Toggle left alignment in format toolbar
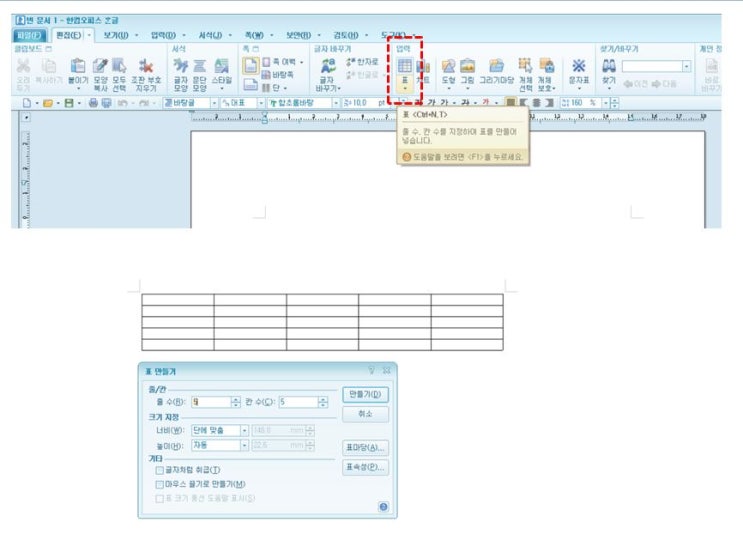This screenshot has height=534, width=743. coord(523,103)
